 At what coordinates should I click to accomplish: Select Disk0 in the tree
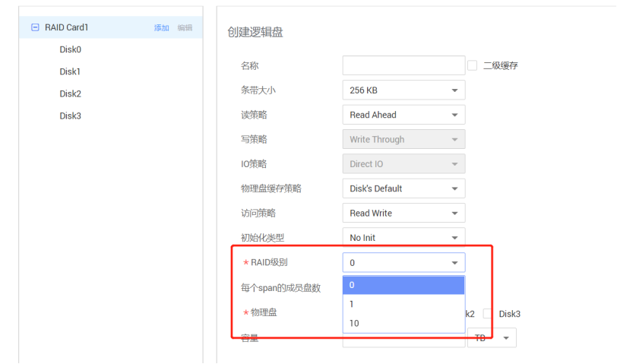click(x=70, y=49)
